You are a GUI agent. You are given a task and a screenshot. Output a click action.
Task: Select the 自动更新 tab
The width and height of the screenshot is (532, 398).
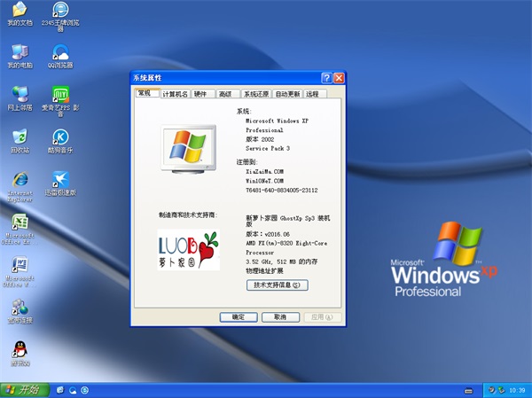pos(287,94)
